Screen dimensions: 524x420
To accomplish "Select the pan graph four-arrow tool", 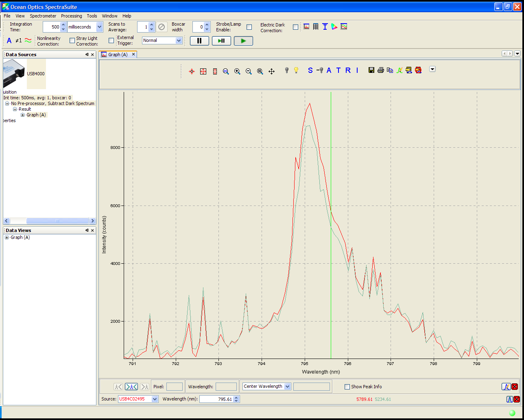I will tap(272, 71).
